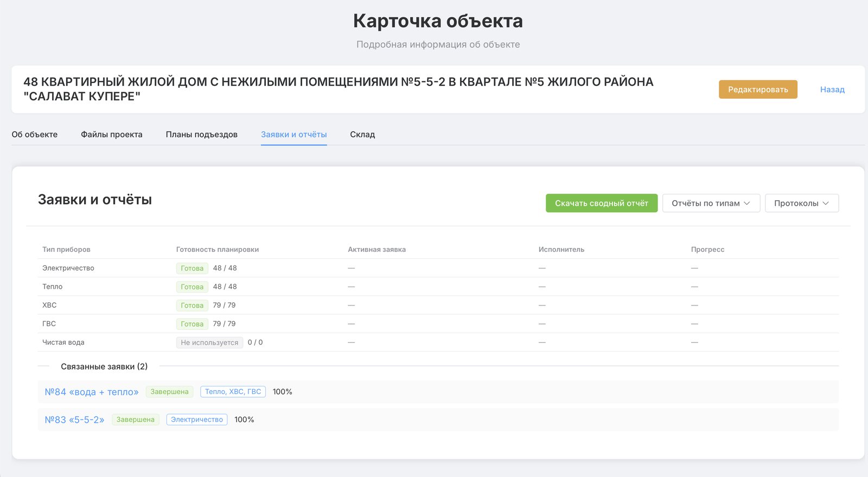Click the Карточка объекта page heading
This screenshot has height=477, width=868.
[438, 21]
